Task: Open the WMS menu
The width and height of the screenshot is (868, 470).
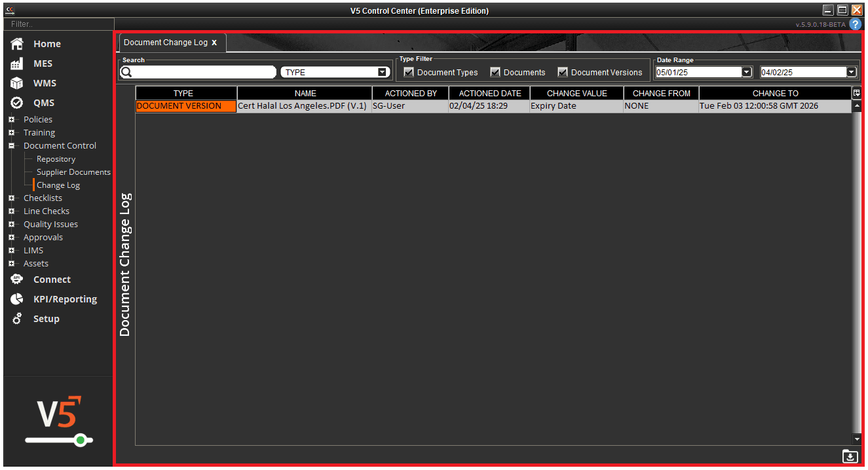Action: point(45,83)
